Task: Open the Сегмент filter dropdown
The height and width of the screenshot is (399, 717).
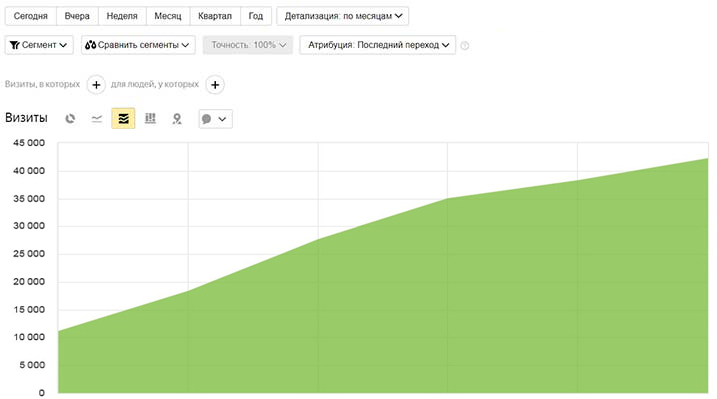Action: [x=39, y=45]
